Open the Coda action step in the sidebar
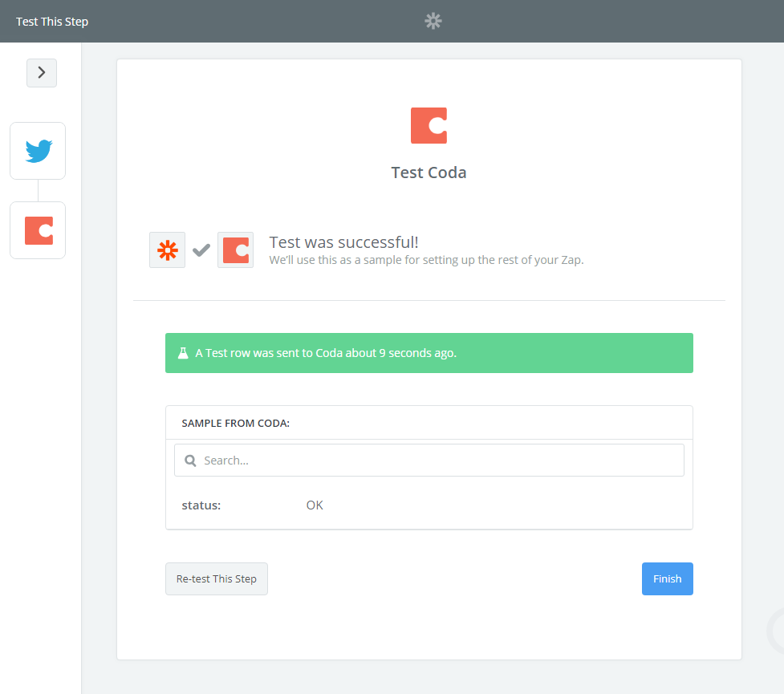Viewport: 784px width, 694px height. click(x=38, y=230)
